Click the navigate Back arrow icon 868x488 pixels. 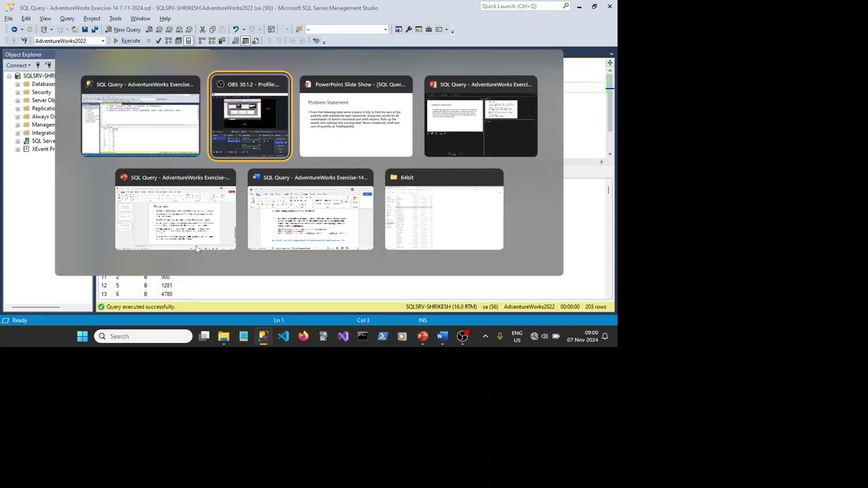click(14, 30)
